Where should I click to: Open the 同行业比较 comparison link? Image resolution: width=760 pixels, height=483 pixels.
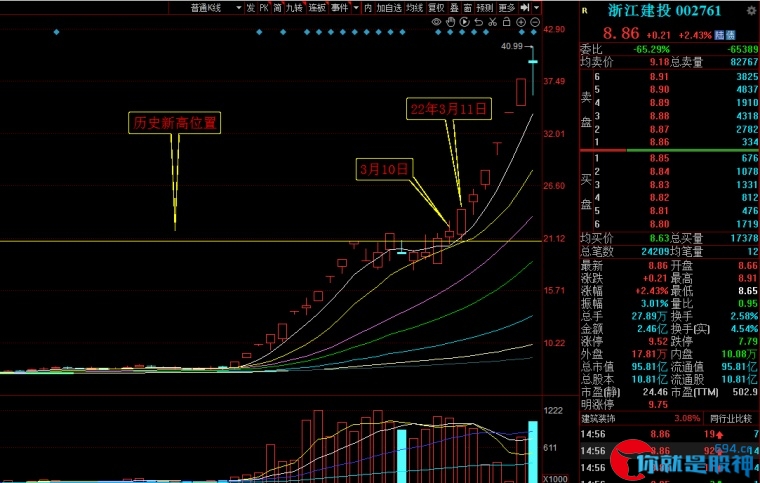(x=731, y=418)
